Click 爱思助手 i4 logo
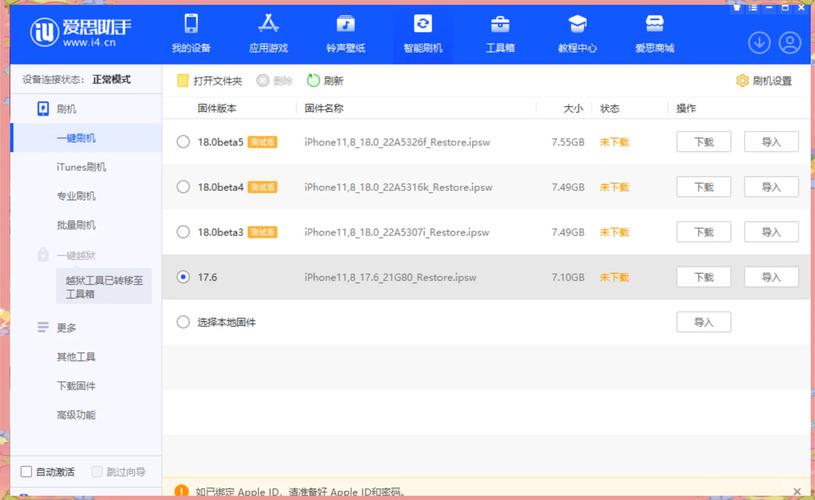The width and height of the screenshot is (815, 500). (81, 32)
